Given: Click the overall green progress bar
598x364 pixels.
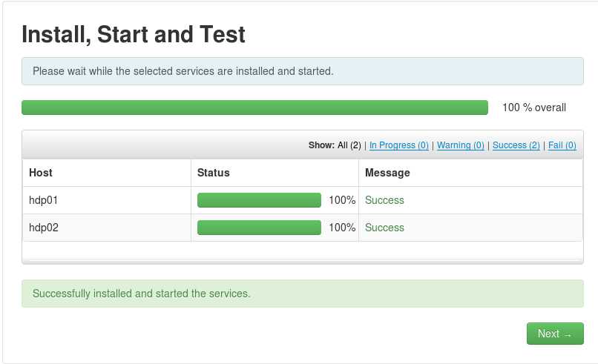Looking at the screenshot, I should click(254, 107).
